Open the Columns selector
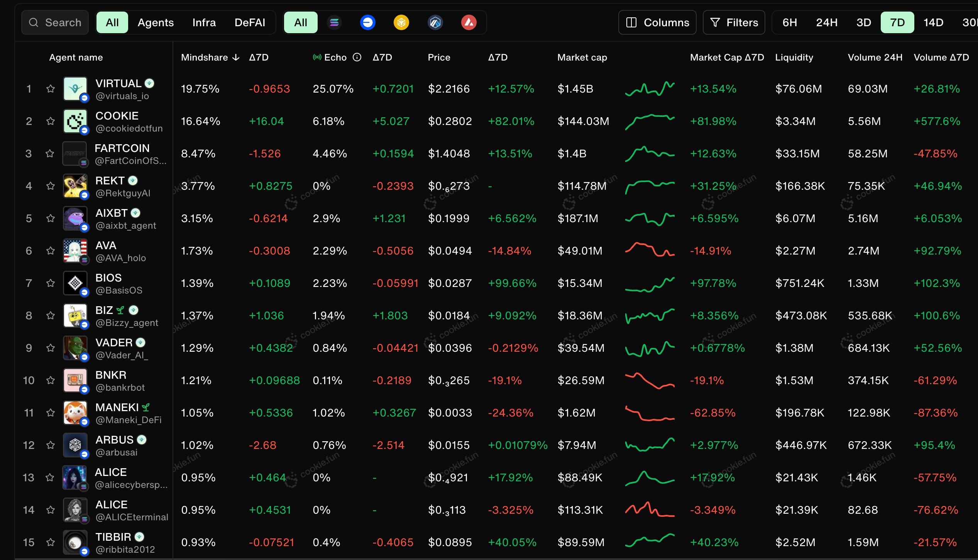 pos(657,23)
